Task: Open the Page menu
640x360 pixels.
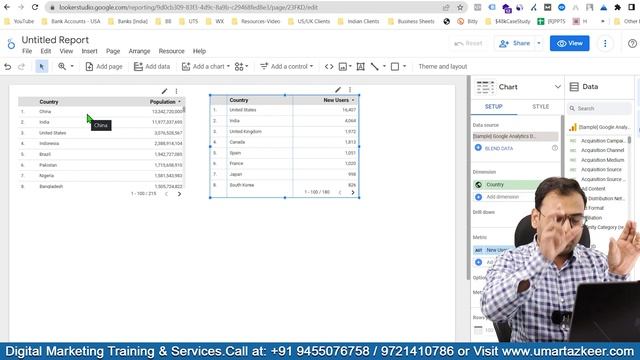Action: point(113,51)
